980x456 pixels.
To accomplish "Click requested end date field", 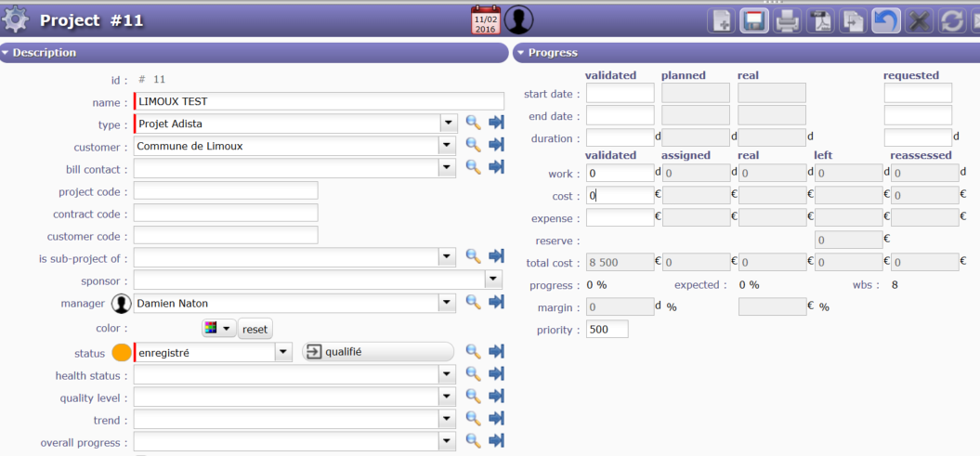I will (918, 115).
